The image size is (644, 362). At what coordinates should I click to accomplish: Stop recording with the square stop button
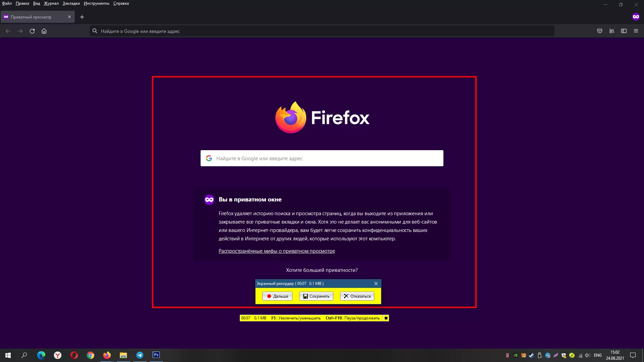pos(386,318)
